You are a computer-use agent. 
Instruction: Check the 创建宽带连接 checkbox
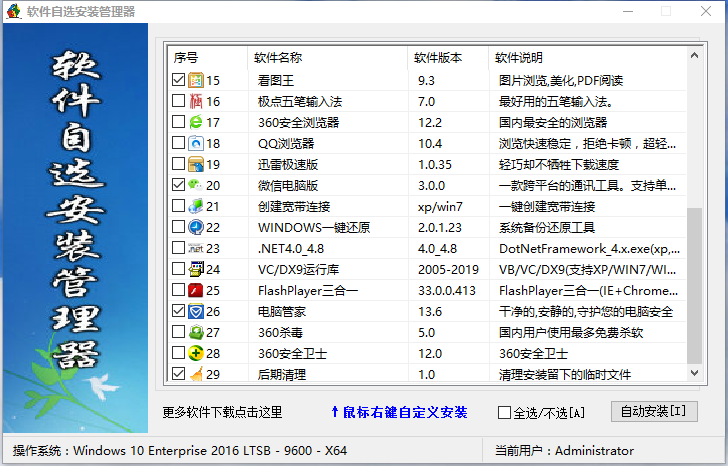tap(178, 206)
